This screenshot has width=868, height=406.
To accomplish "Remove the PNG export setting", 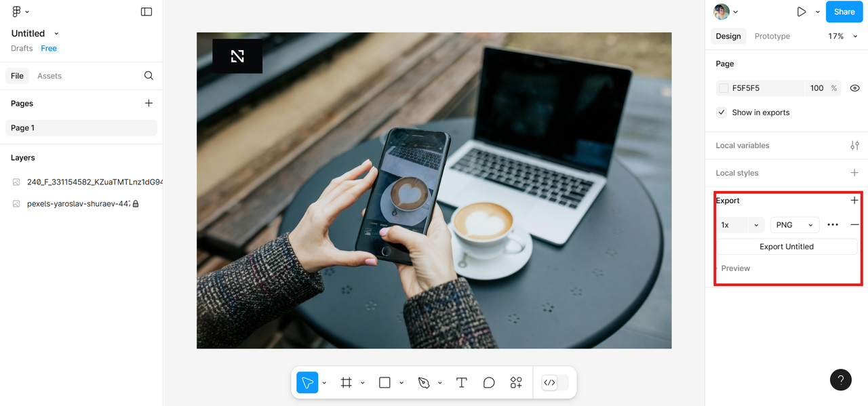I will (854, 225).
